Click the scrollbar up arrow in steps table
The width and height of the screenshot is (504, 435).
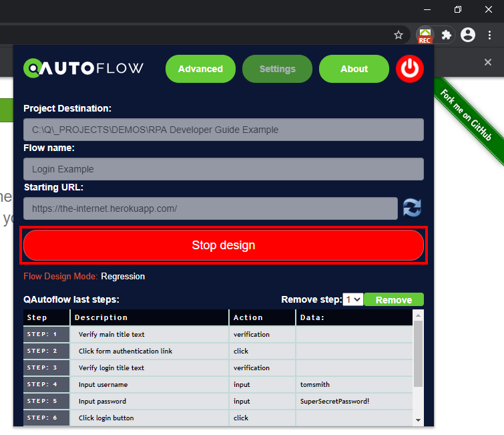tap(418, 315)
